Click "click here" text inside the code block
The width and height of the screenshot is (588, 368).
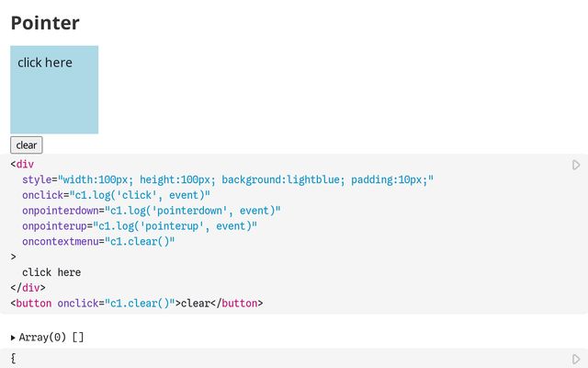tap(51, 272)
